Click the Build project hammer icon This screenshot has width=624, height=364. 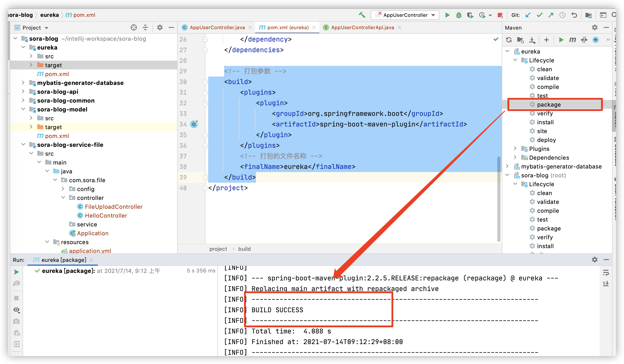click(x=362, y=15)
